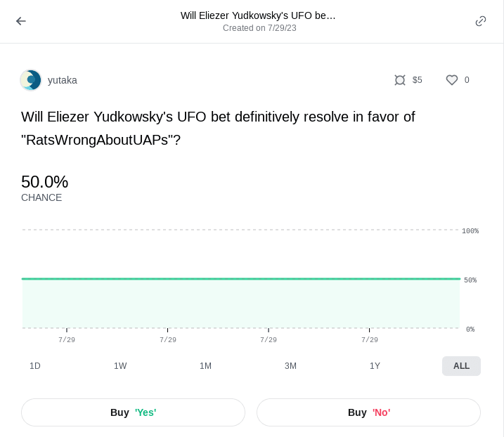Select the 1D time range
This screenshot has width=504, height=437.
pyautogui.click(x=35, y=366)
